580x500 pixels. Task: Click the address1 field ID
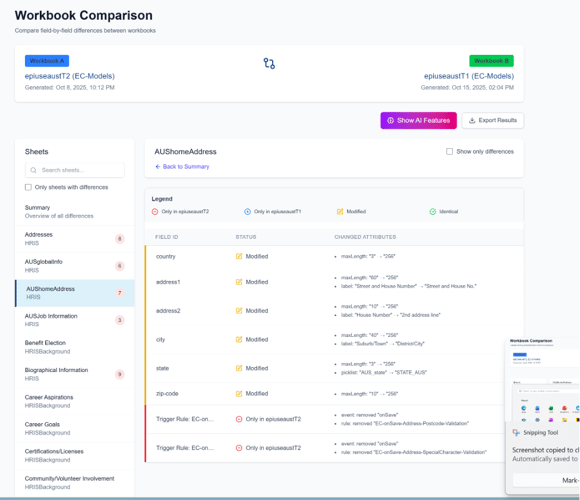(168, 282)
